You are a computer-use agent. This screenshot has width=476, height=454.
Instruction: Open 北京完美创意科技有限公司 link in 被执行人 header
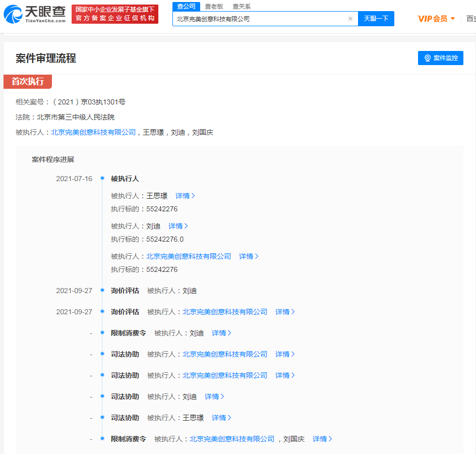click(x=93, y=132)
